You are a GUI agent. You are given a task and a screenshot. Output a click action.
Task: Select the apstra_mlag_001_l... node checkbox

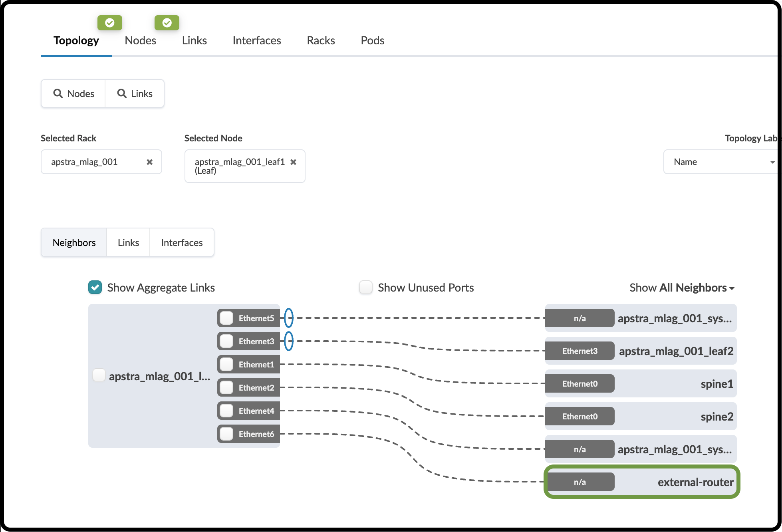tap(99, 375)
